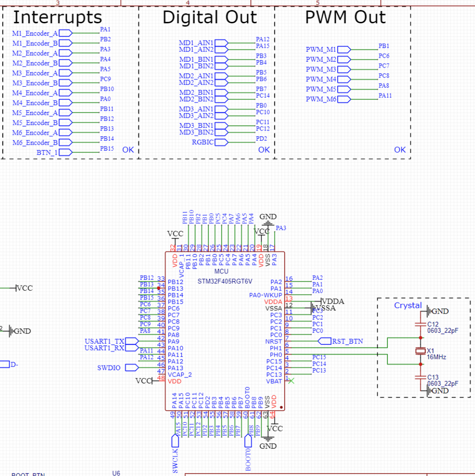
Task: Select the Digital Out block title
Action: [x=210, y=17]
